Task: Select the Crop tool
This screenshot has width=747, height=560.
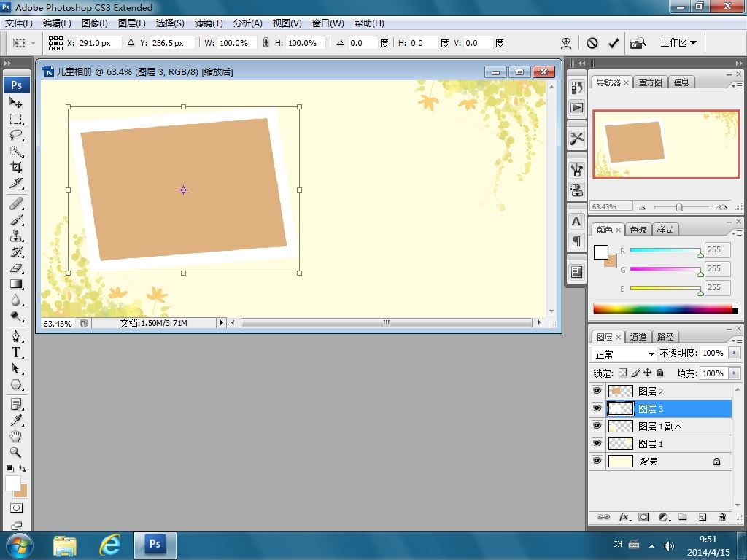Action: click(16, 167)
